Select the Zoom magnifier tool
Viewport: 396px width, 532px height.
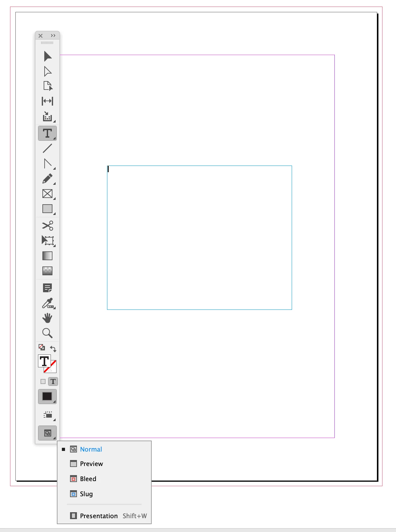47,333
